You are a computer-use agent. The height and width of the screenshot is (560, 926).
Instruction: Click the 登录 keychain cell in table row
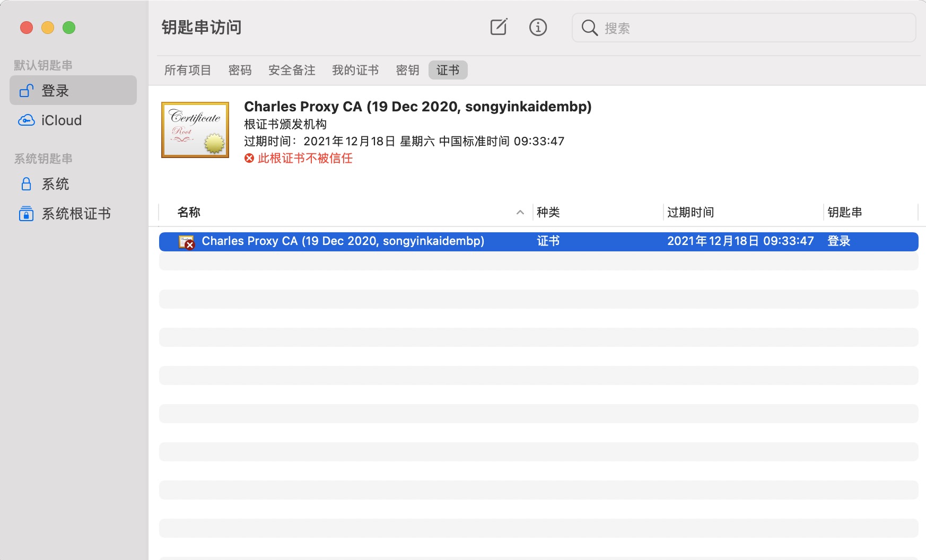(x=839, y=241)
